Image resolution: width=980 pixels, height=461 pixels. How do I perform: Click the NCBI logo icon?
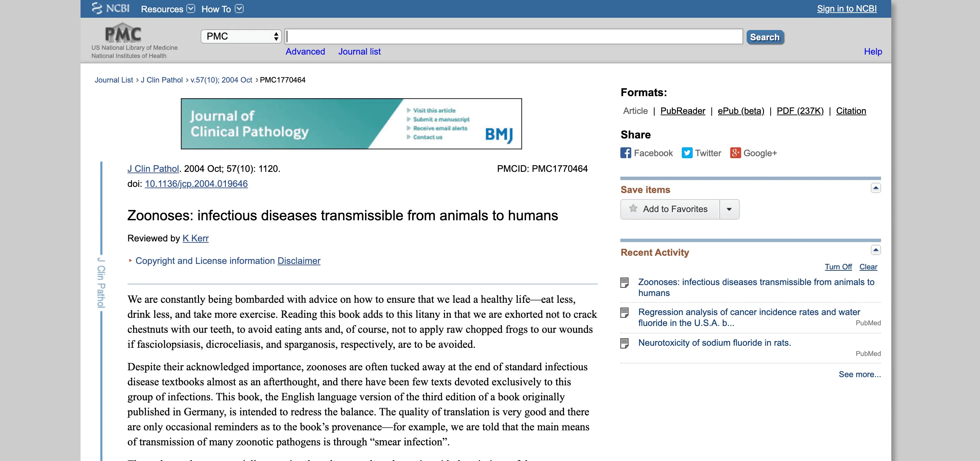coord(97,9)
